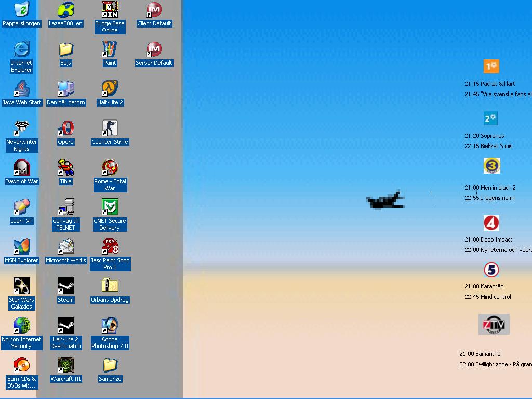The width and height of the screenshot is (532, 399).
Task: Launch Adobe Photoshop 7.0 shortcut
Action: (x=110, y=325)
